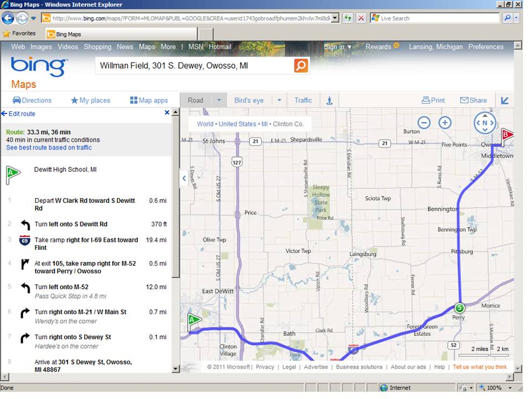The width and height of the screenshot is (532, 399).
Task: Click Tell us what you think link
Action: tap(480, 367)
